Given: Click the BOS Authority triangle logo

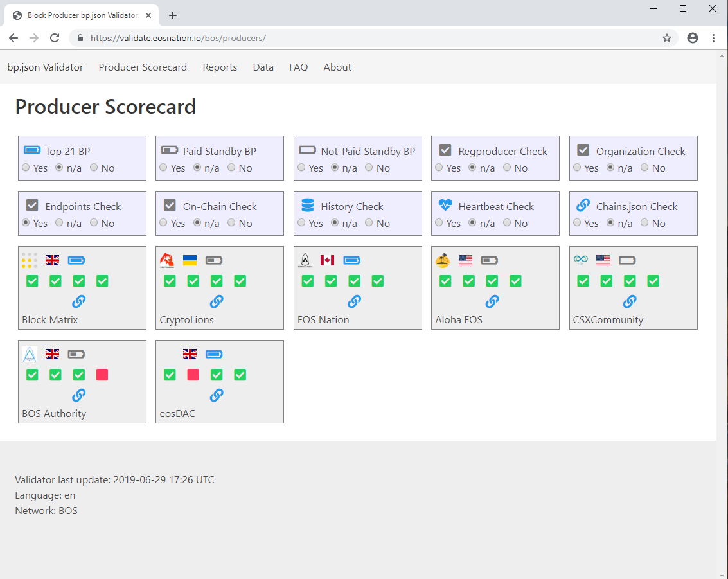Looking at the screenshot, I should [30, 354].
